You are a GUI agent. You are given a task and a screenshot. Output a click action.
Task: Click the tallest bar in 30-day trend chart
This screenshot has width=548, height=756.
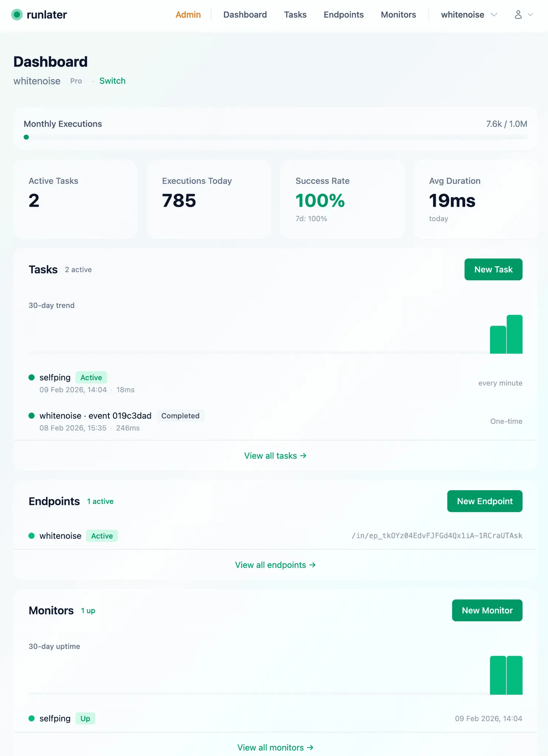514,334
